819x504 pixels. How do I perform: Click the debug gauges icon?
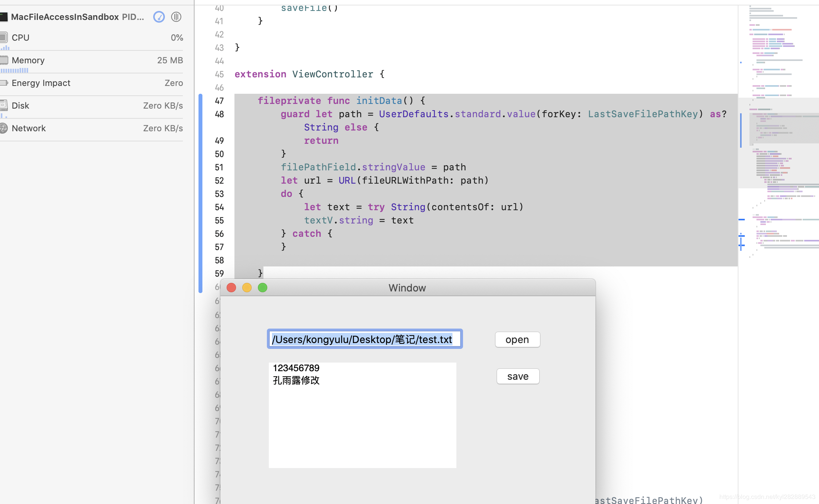(159, 17)
